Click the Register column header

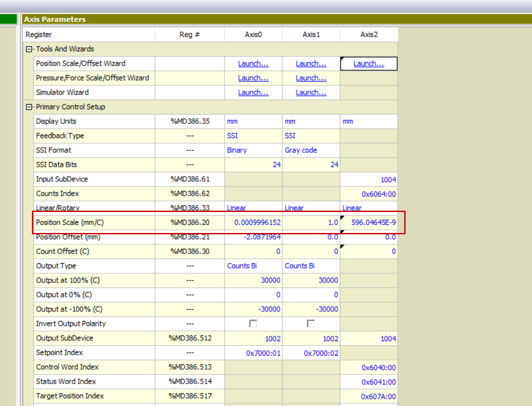pyautogui.click(x=89, y=35)
